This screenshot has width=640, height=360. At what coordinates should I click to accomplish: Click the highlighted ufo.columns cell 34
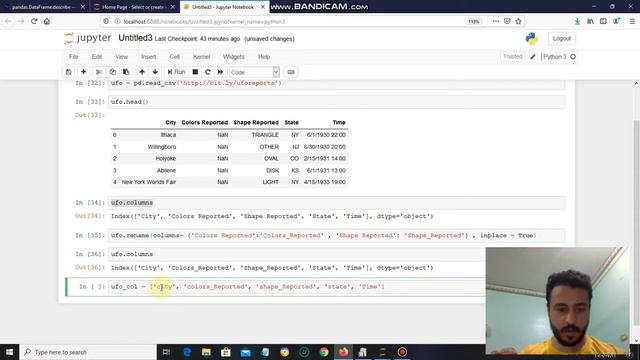pyautogui.click(x=337, y=203)
